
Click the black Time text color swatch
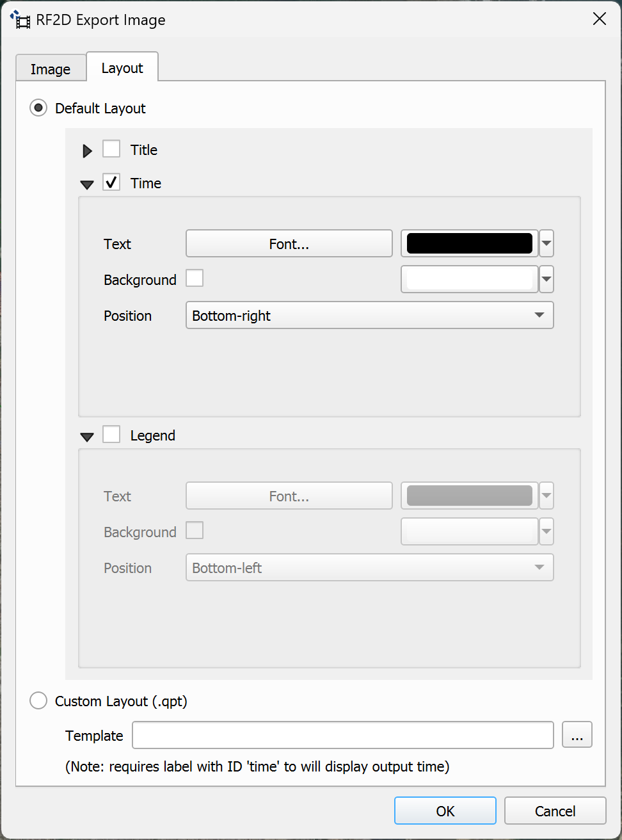point(469,244)
